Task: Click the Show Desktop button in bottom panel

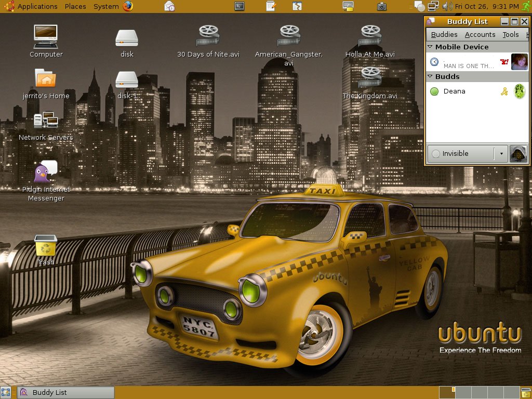Action: [x=5, y=393]
